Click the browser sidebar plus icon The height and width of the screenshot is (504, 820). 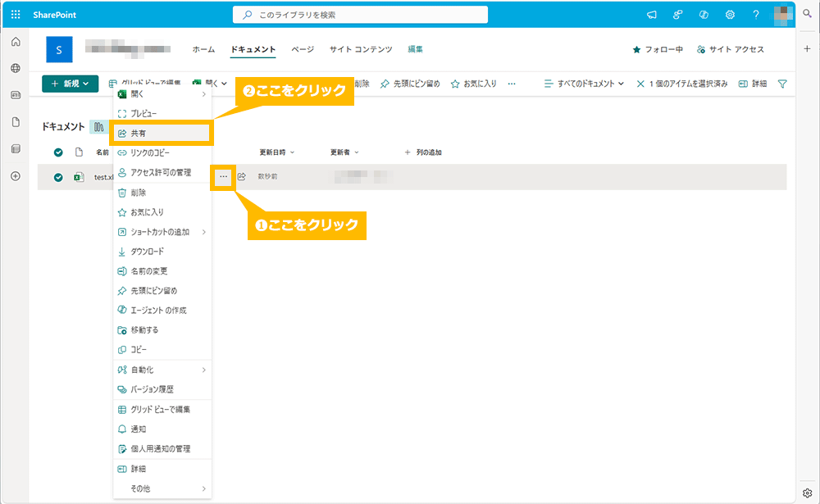[x=808, y=48]
